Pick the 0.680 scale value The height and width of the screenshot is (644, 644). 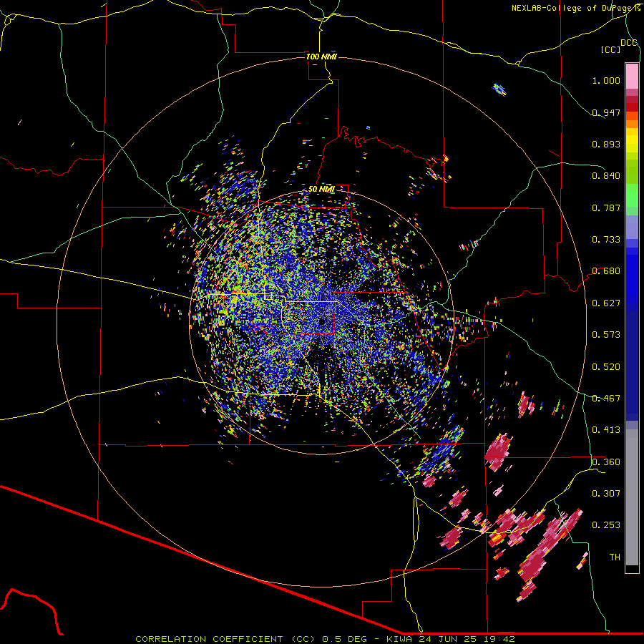tap(606, 271)
